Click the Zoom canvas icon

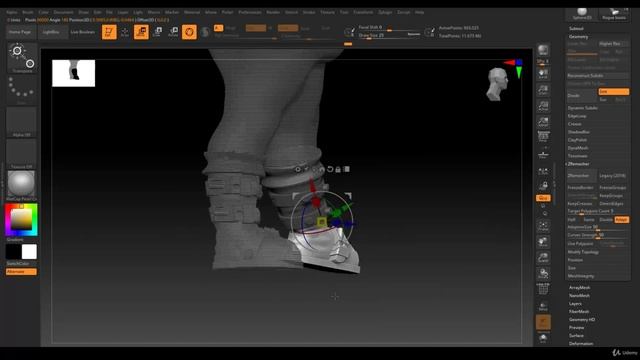(543, 90)
